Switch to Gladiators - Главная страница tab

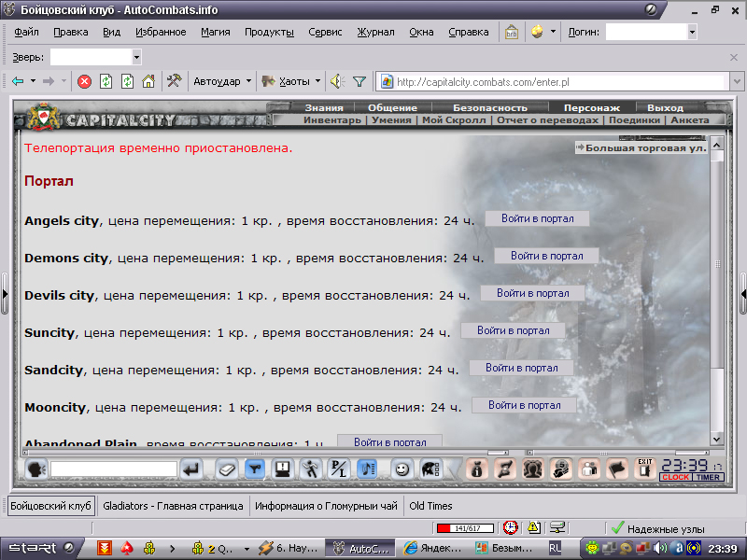pyautogui.click(x=173, y=506)
